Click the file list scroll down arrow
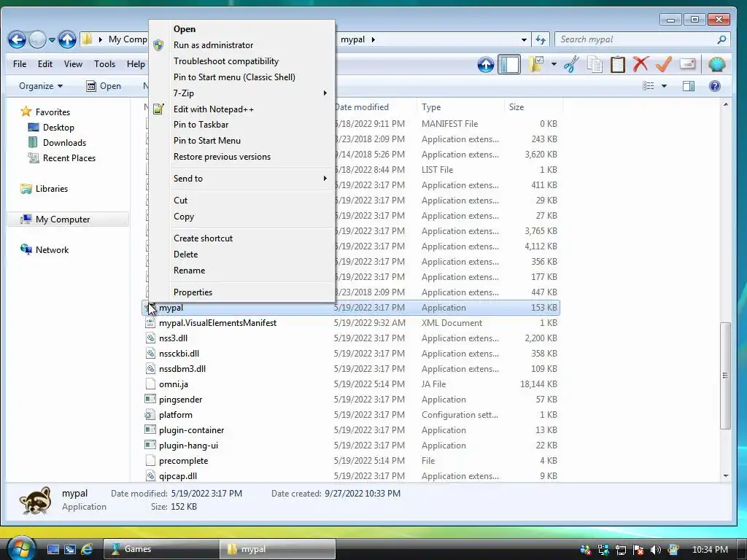747x560 pixels. (725, 475)
